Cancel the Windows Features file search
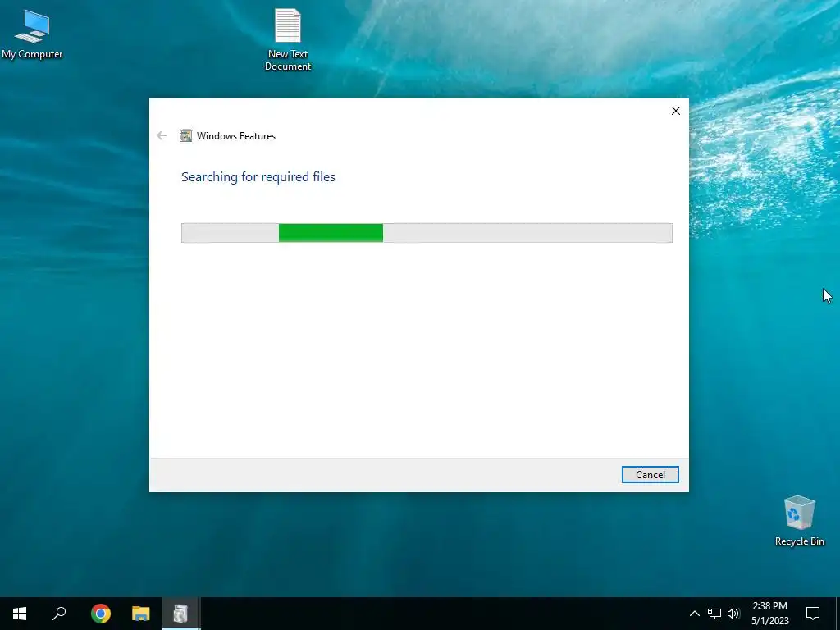Viewport: 840px width, 630px height. tap(650, 475)
